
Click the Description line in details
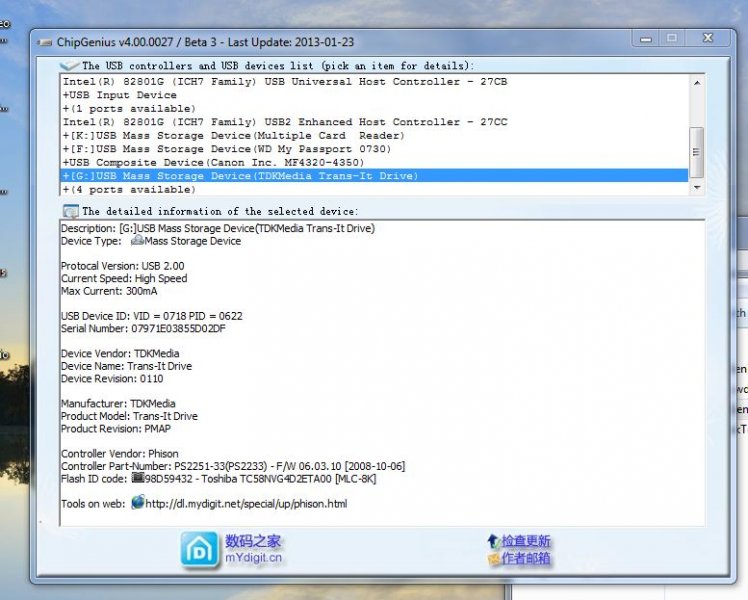[218, 228]
